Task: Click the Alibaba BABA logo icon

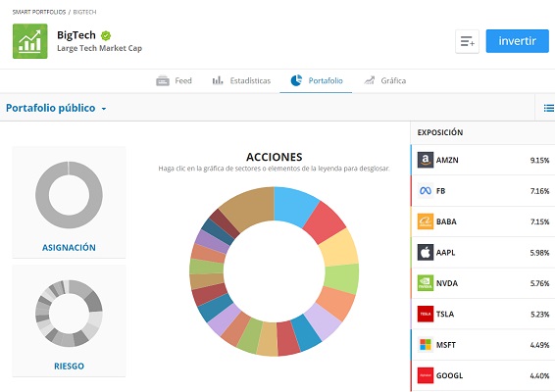Action: pos(426,221)
